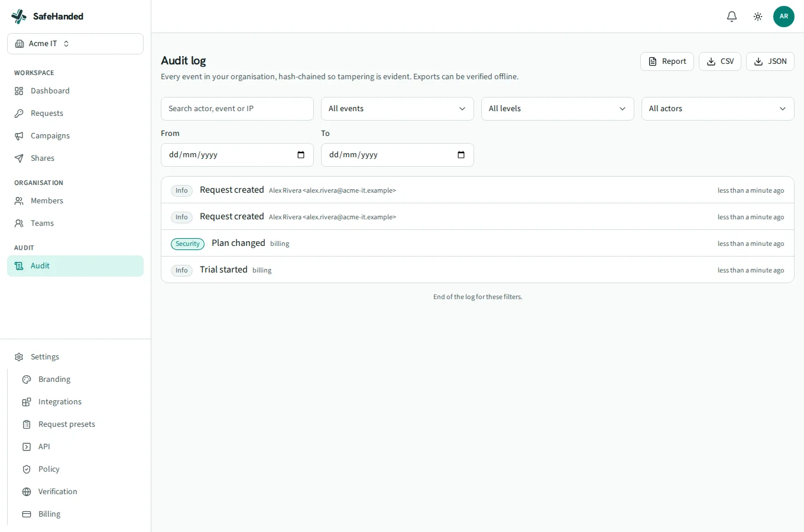Click the Shares paper plane icon
This screenshot has width=804, height=532.
pyautogui.click(x=19, y=158)
